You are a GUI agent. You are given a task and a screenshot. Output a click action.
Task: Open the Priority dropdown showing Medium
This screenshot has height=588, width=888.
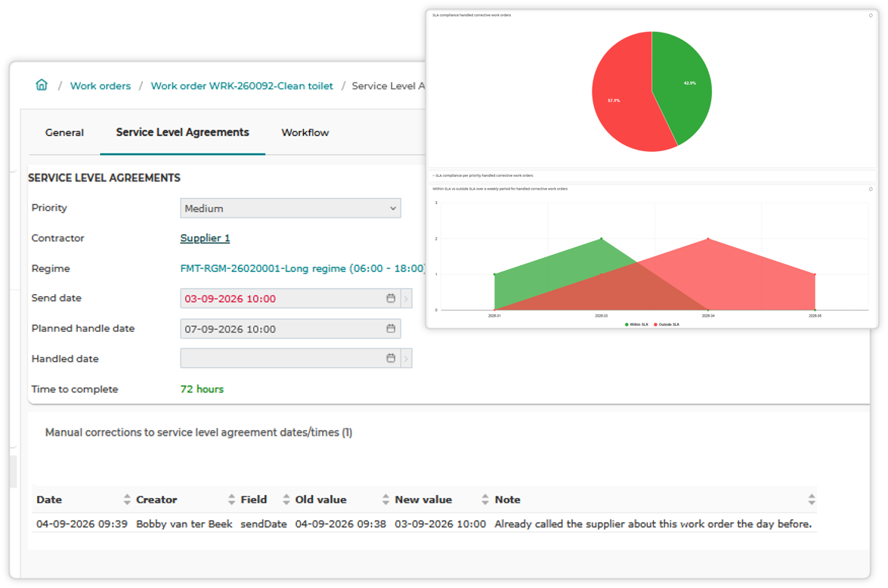pos(290,208)
